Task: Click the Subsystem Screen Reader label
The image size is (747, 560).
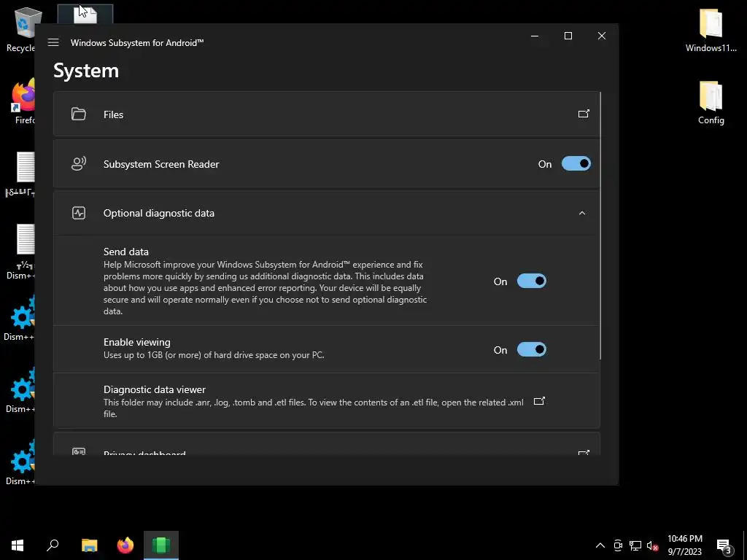Action: tap(161, 164)
